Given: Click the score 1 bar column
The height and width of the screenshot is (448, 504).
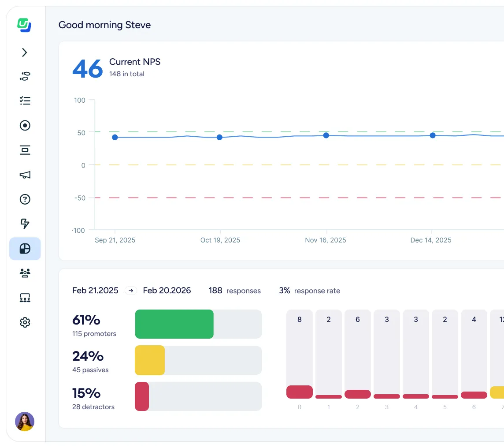Looking at the screenshot, I should pyautogui.click(x=329, y=354).
